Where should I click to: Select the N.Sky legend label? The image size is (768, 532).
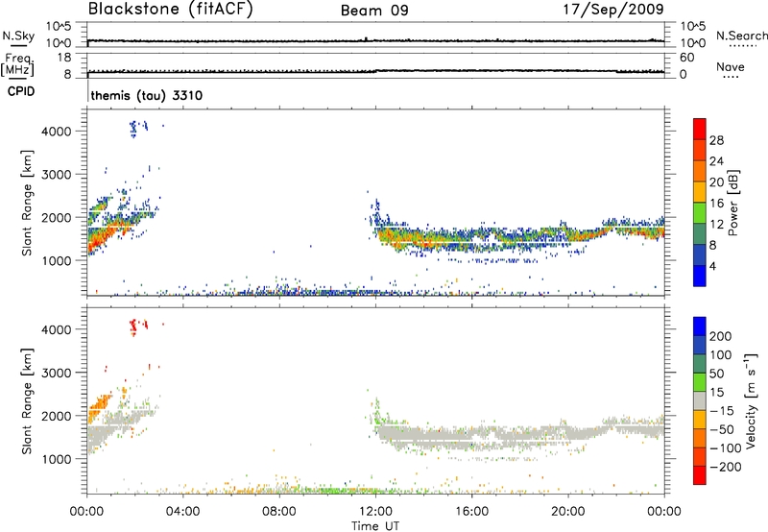[x=18, y=36]
